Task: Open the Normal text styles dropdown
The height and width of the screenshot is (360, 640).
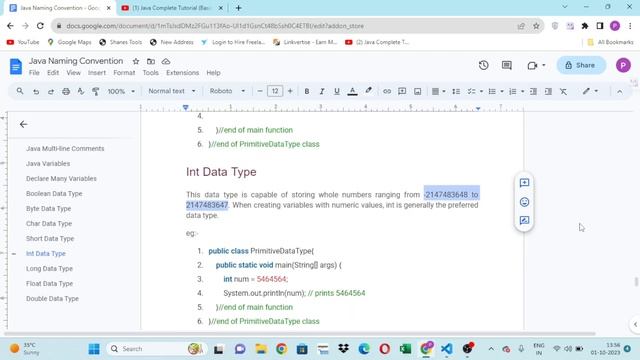Action: 171,91
